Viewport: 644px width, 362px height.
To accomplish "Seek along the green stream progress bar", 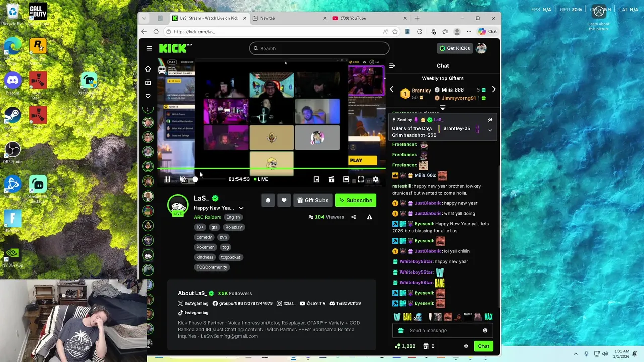I will 272,169.
